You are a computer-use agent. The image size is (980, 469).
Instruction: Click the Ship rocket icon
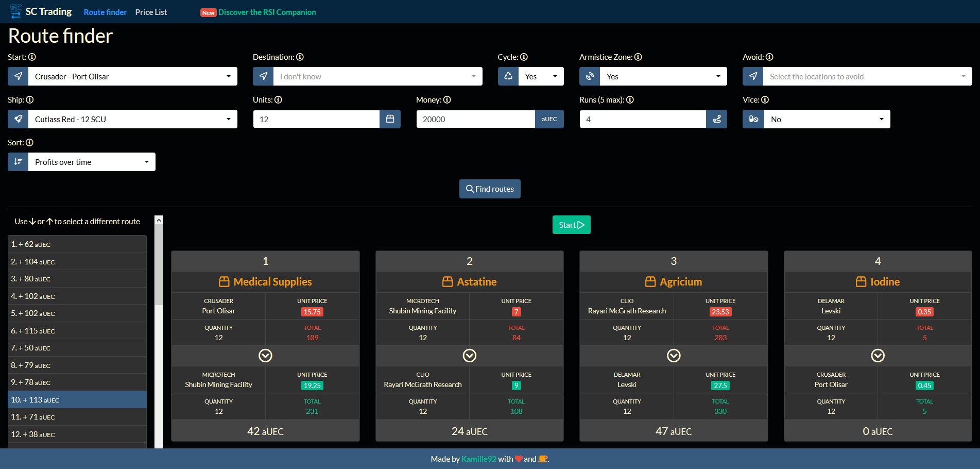[x=18, y=119]
